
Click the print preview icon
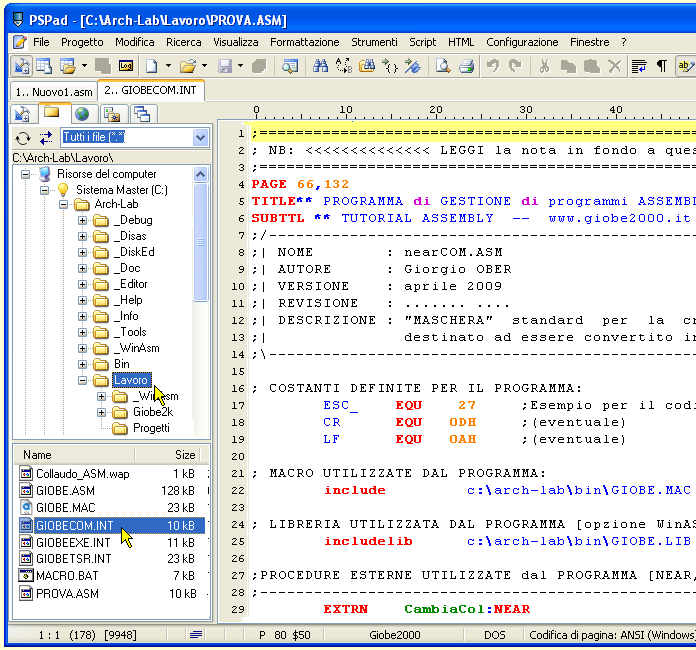pos(443,67)
